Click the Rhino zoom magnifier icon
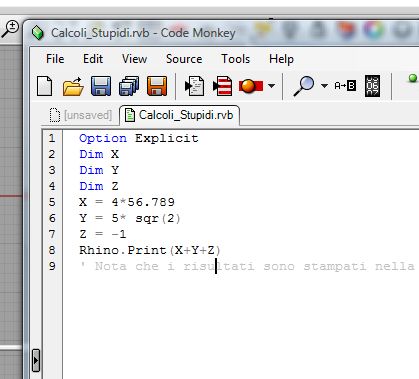Screen dimensions: 419x379 tap(10, 29)
